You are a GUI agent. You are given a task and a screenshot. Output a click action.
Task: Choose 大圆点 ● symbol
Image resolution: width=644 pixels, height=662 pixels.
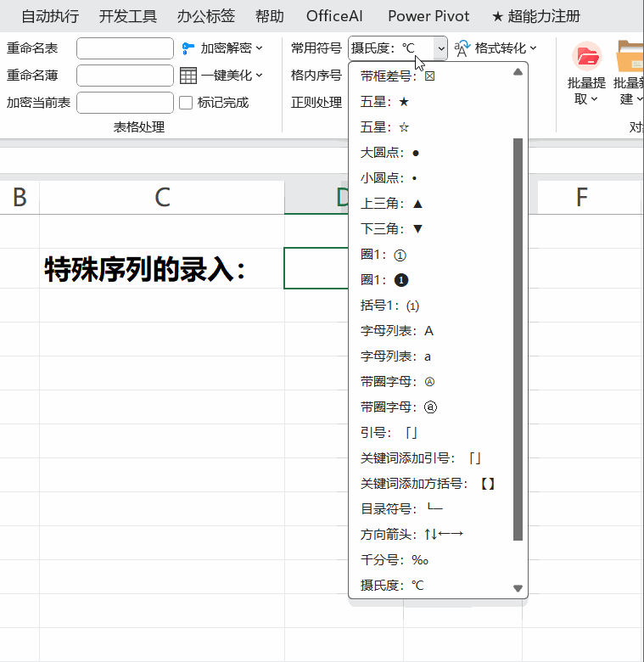tap(430, 153)
